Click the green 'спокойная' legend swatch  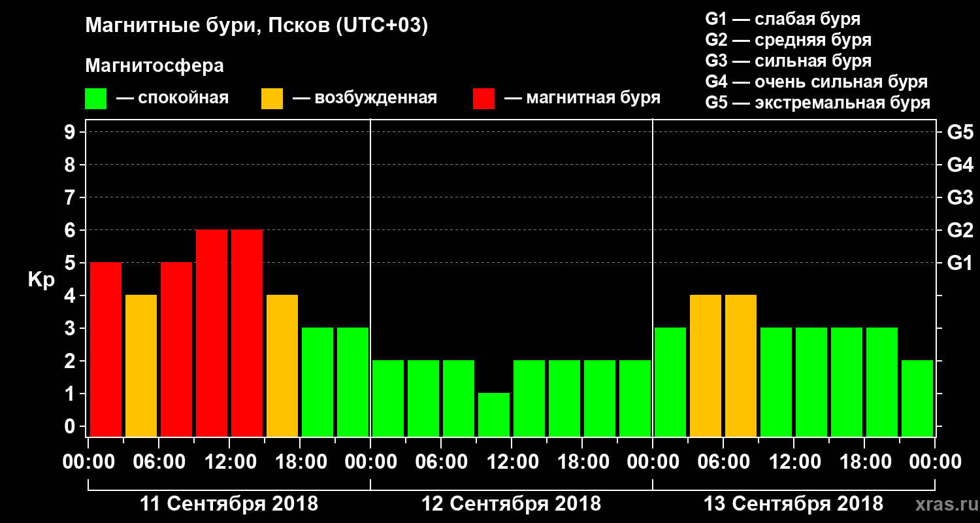(x=96, y=99)
